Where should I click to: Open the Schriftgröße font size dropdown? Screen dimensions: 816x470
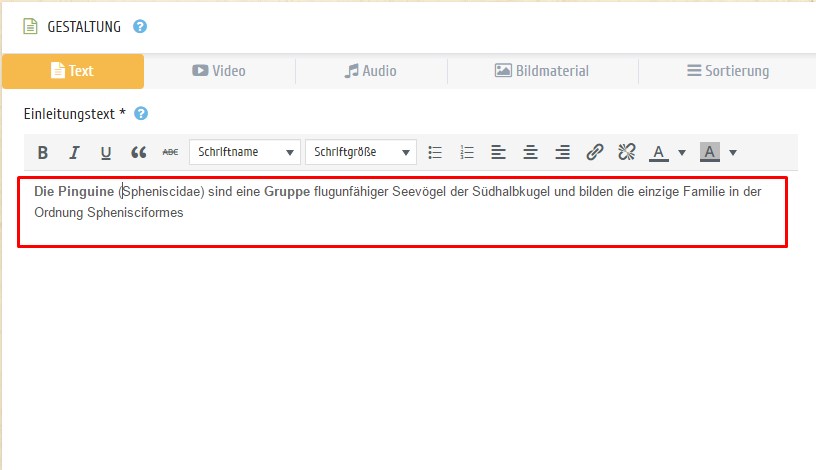[x=361, y=152]
